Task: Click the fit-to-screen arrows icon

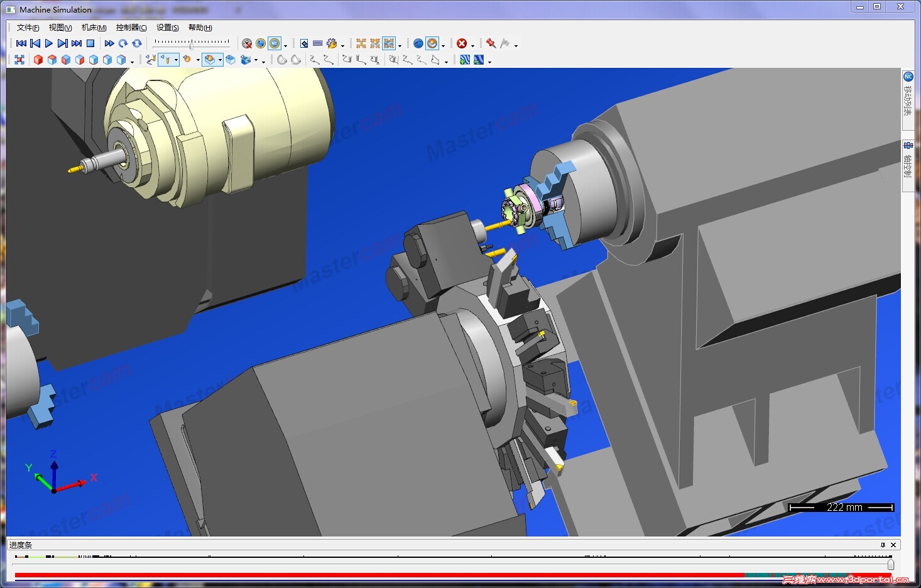Action: [19, 60]
